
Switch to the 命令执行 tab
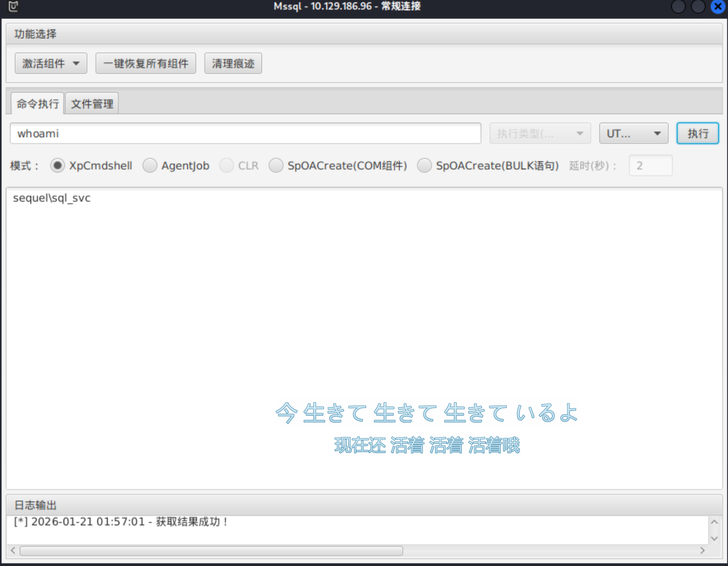[x=37, y=104]
